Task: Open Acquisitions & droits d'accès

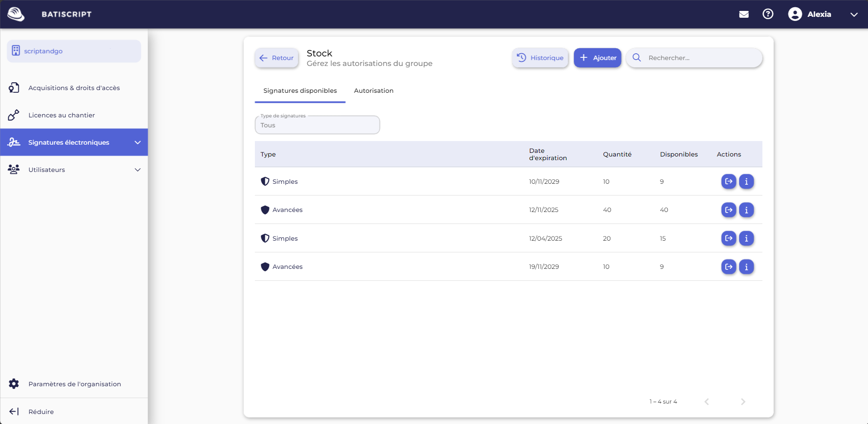Action: [x=74, y=88]
